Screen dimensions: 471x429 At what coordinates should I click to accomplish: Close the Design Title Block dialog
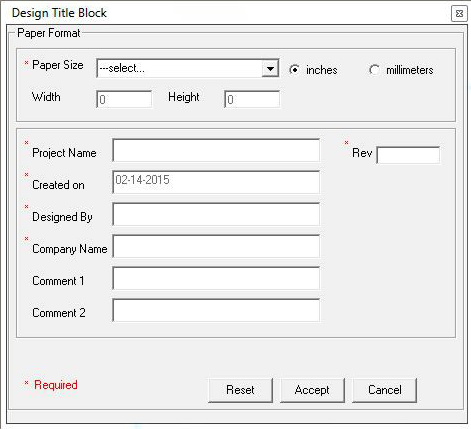point(459,13)
